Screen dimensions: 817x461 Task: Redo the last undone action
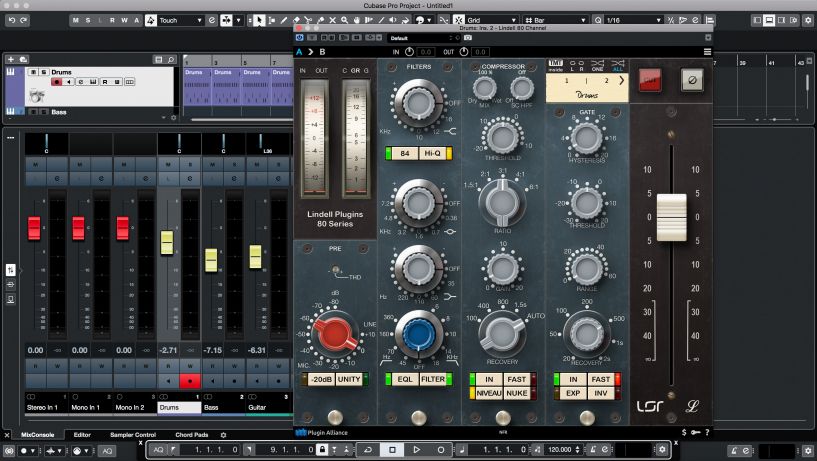coord(23,20)
